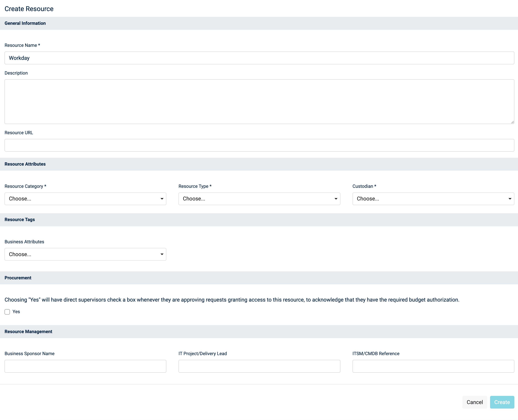This screenshot has width=518, height=420.
Task: Click the Business Attributes dropdown arrow
Action: pos(162,254)
